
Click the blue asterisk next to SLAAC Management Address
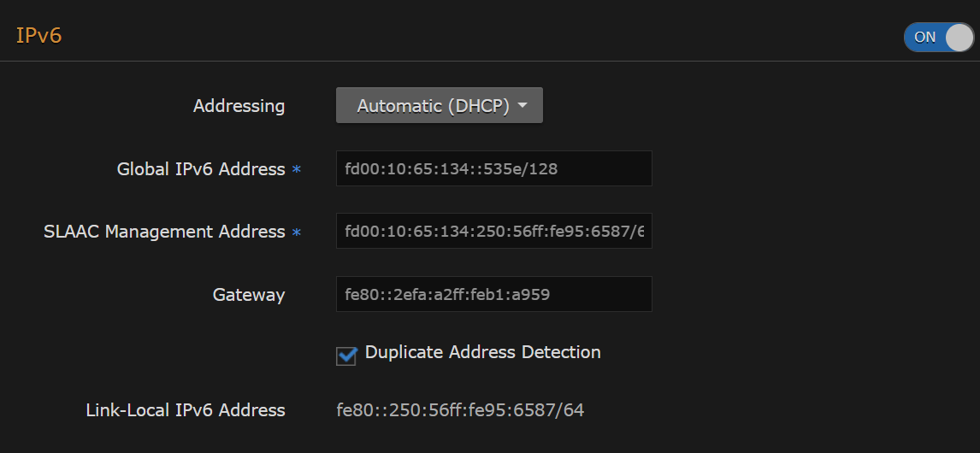click(297, 232)
